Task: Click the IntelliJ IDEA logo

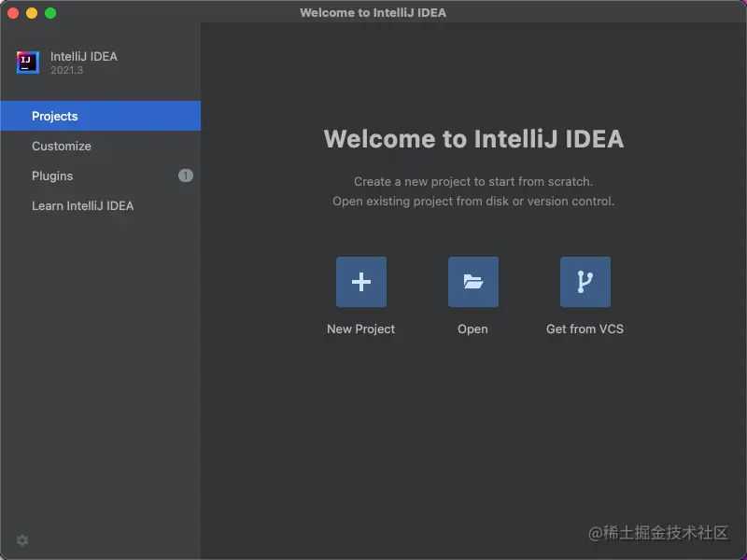Action: pos(29,62)
